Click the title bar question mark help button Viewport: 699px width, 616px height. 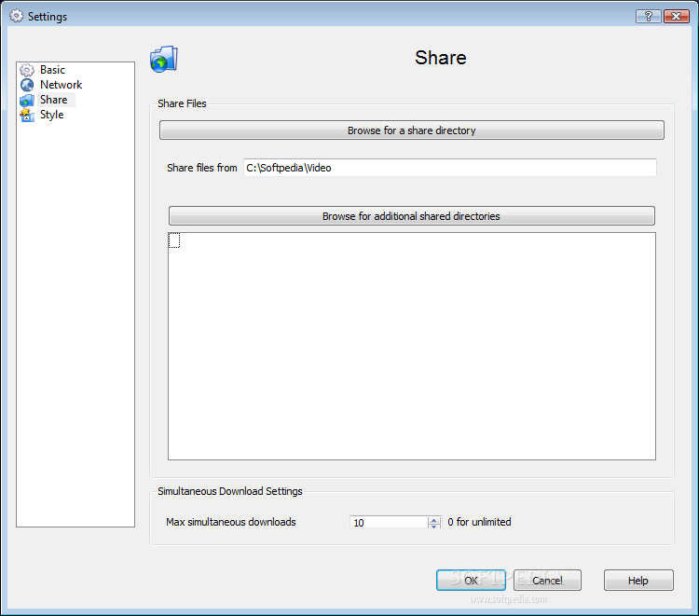click(648, 17)
